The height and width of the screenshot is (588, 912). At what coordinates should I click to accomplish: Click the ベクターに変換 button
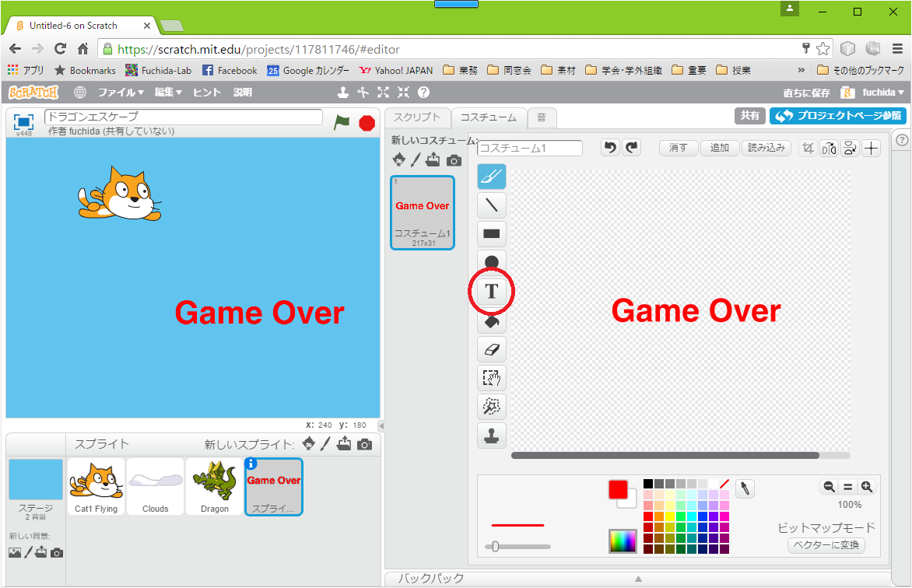(x=826, y=545)
